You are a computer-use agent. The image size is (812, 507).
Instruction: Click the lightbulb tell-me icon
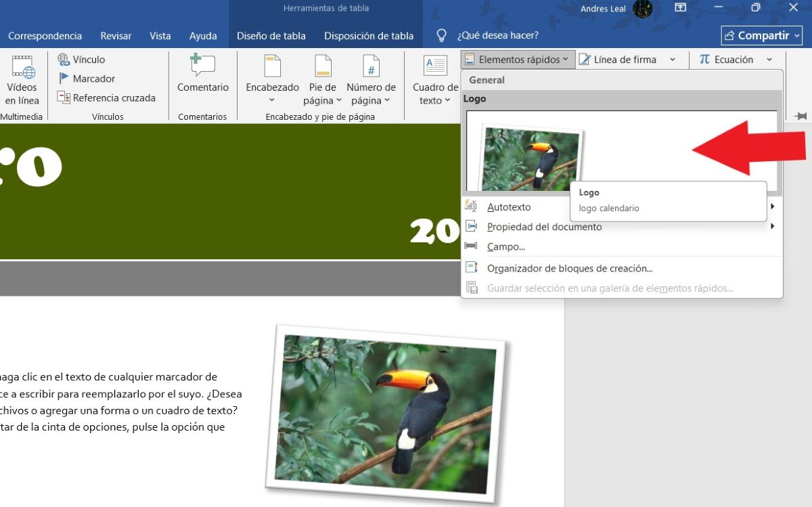[x=442, y=35]
